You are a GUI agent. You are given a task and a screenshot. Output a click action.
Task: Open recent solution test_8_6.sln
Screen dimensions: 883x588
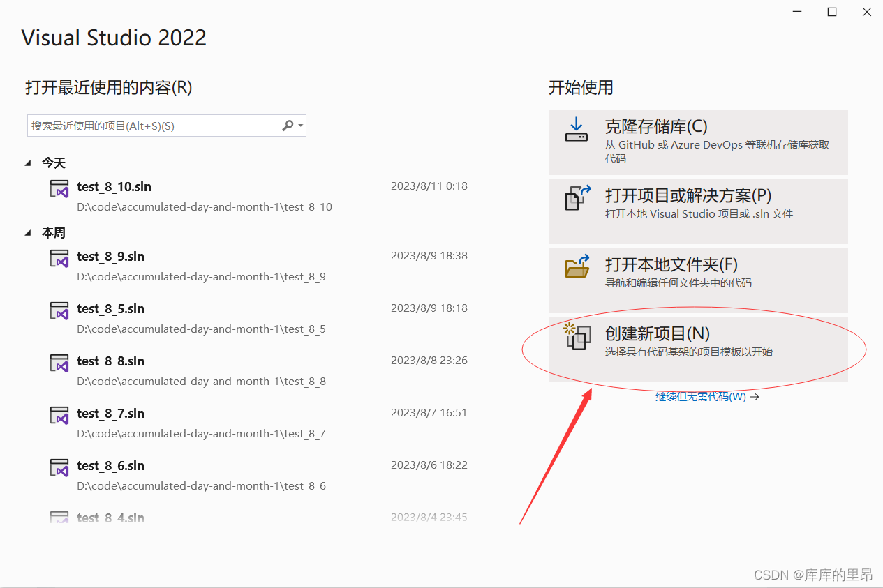[x=110, y=466]
